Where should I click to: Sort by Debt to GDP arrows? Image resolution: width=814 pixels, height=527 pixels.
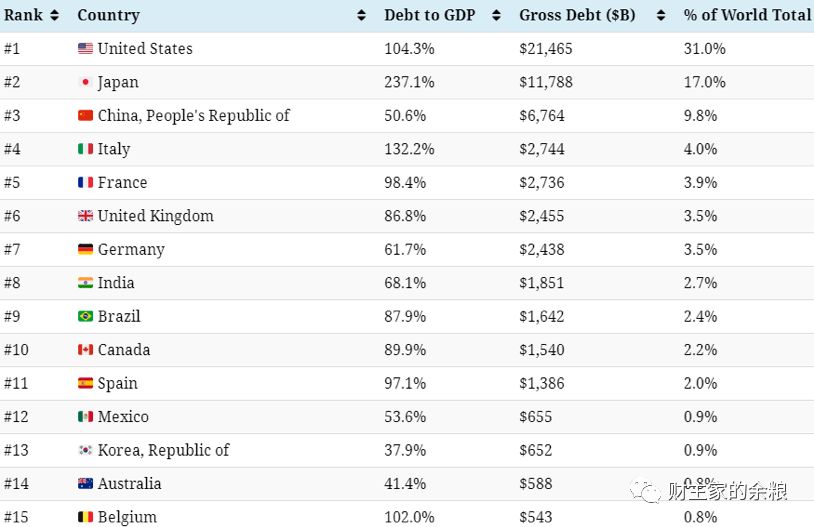pyautogui.click(x=496, y=16)
